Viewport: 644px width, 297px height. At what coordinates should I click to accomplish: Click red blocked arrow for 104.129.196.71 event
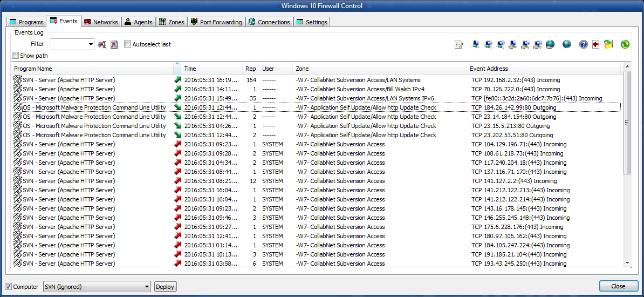[178, 144]
